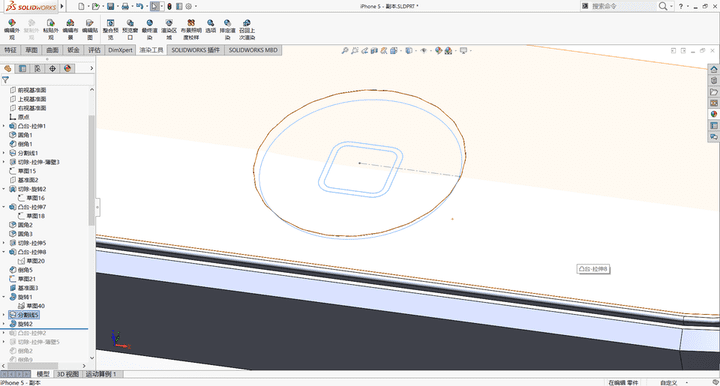Click the Scene Illumination Proof Sheet icon
720x386 pixels.
pos(191,29)
